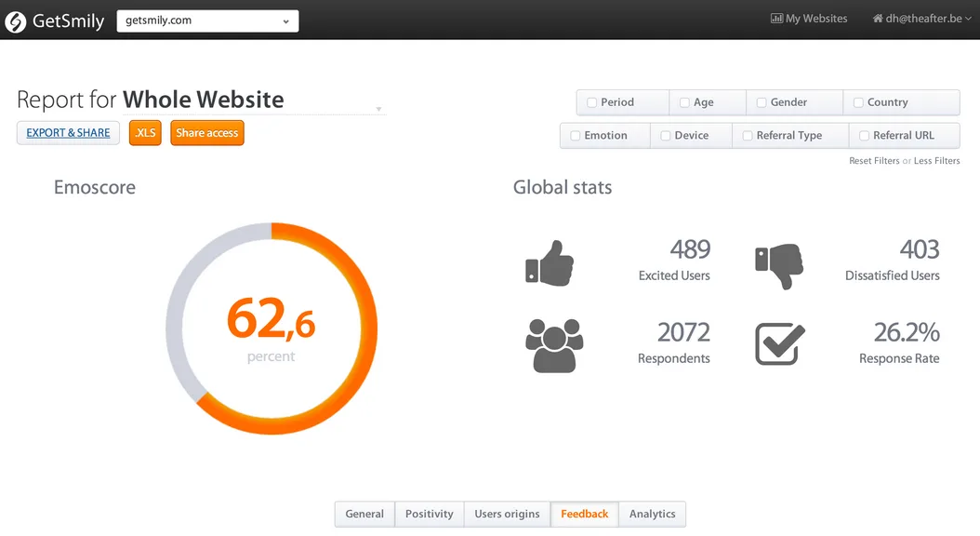Click the 2072 Respondents count
Viewport: 980px width, 536px height.
[683, 333]
